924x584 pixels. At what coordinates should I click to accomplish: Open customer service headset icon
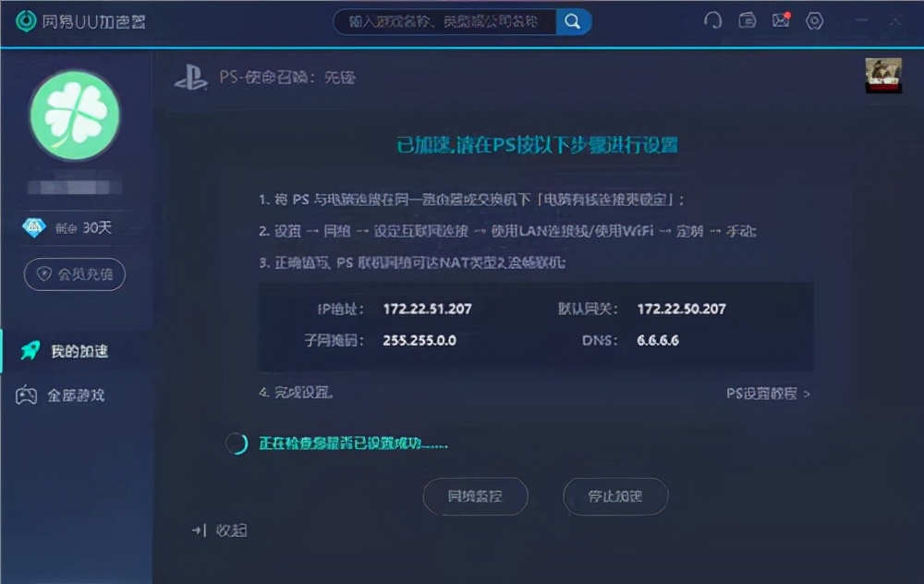click(712, 20)
